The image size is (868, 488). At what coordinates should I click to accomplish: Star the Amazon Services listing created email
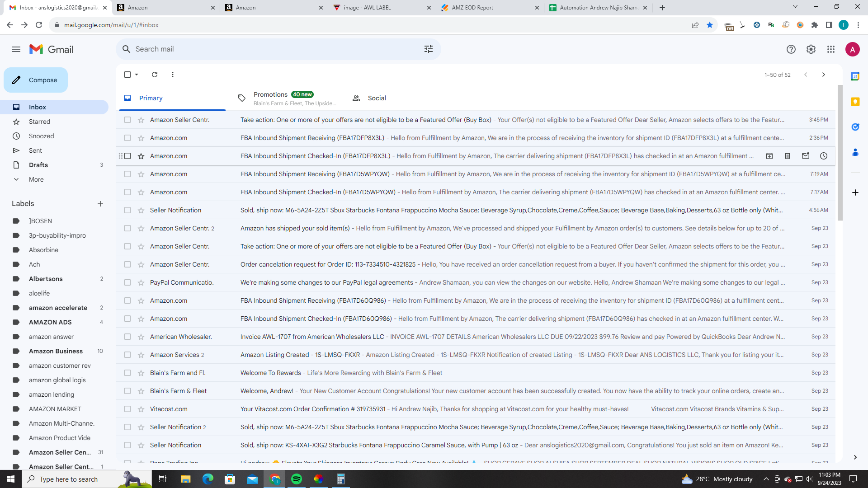click(141, 355)
